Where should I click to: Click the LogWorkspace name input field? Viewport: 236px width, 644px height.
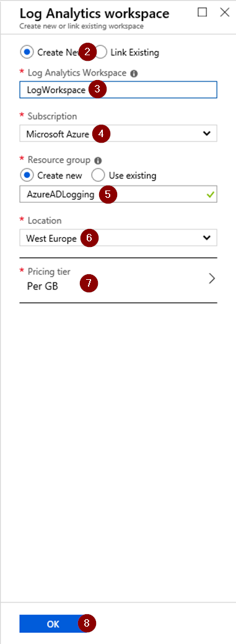pos(118,89)
